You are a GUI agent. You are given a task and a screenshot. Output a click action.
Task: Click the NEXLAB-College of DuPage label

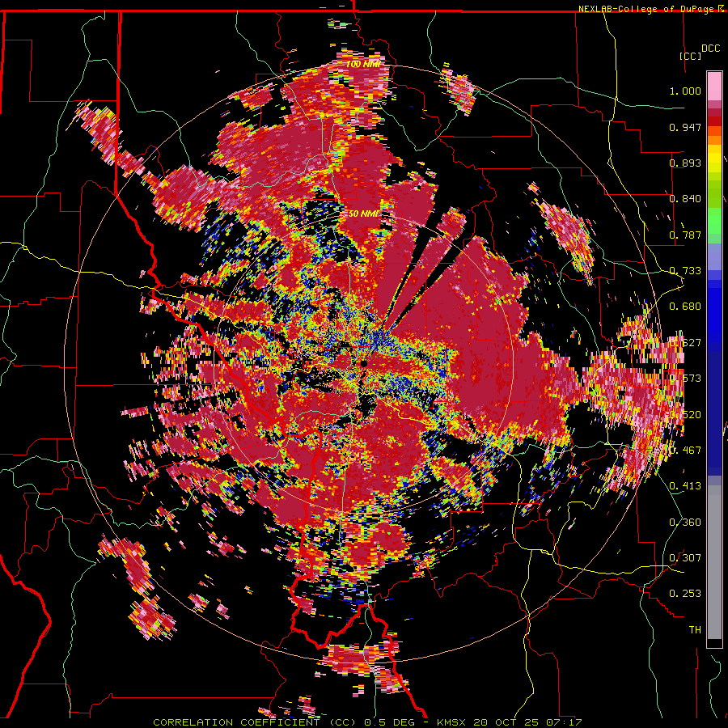coord(646,9)
